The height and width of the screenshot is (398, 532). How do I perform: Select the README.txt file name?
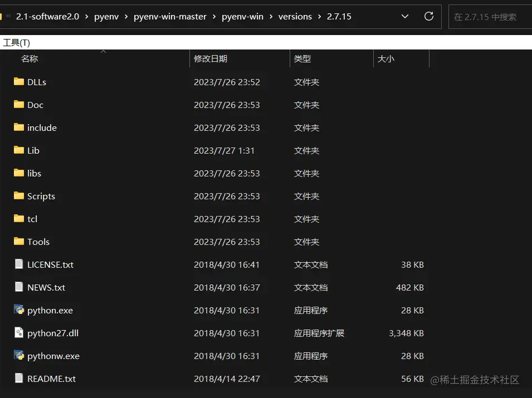click(52, 379)
